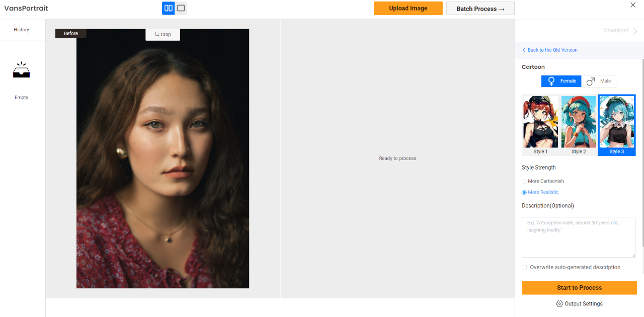Choose the Male cartoon tab
This screenshot has width=644, height=317.
(599, 81)
